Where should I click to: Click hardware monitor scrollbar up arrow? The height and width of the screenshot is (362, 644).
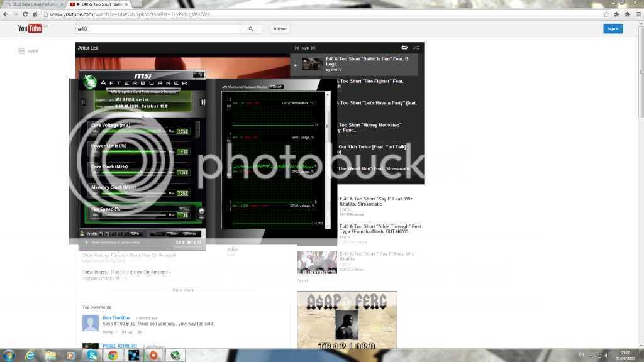pos(327,94)
